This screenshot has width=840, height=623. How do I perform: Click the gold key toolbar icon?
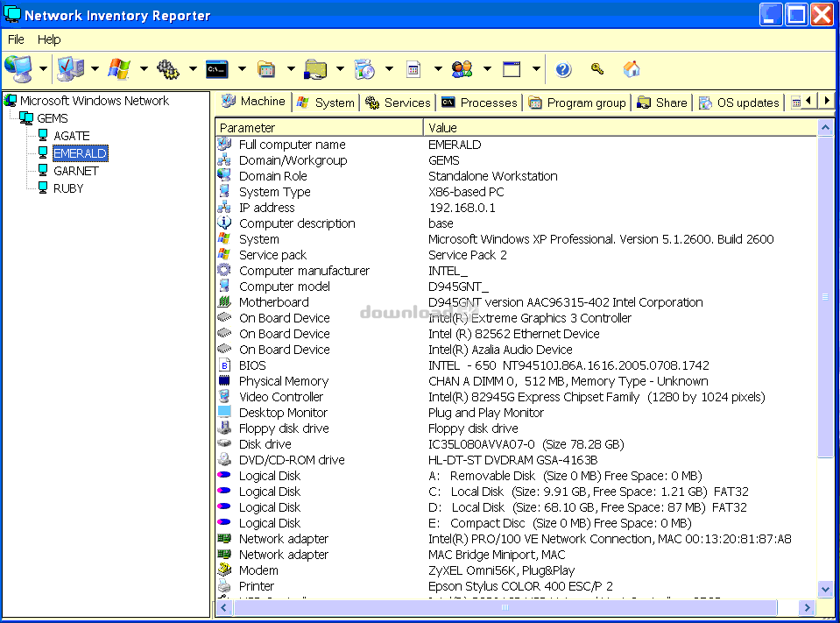click(x=597, y=68)
